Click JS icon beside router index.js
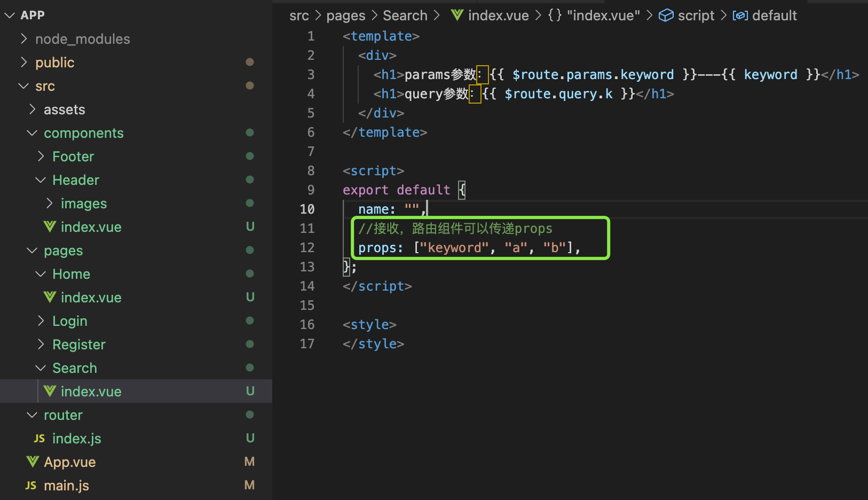Image resolution: width=868 pixels, height=500 pixels. click(x=40, y=438)
